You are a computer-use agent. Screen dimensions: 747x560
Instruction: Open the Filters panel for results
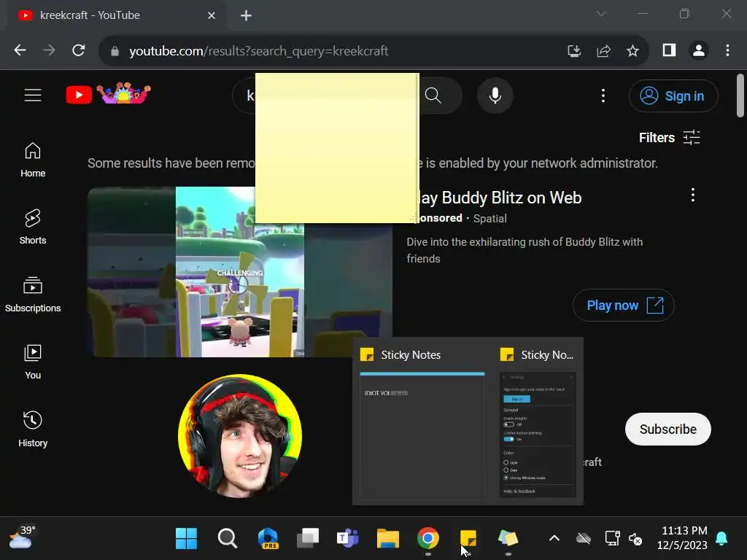coord(670,138)
